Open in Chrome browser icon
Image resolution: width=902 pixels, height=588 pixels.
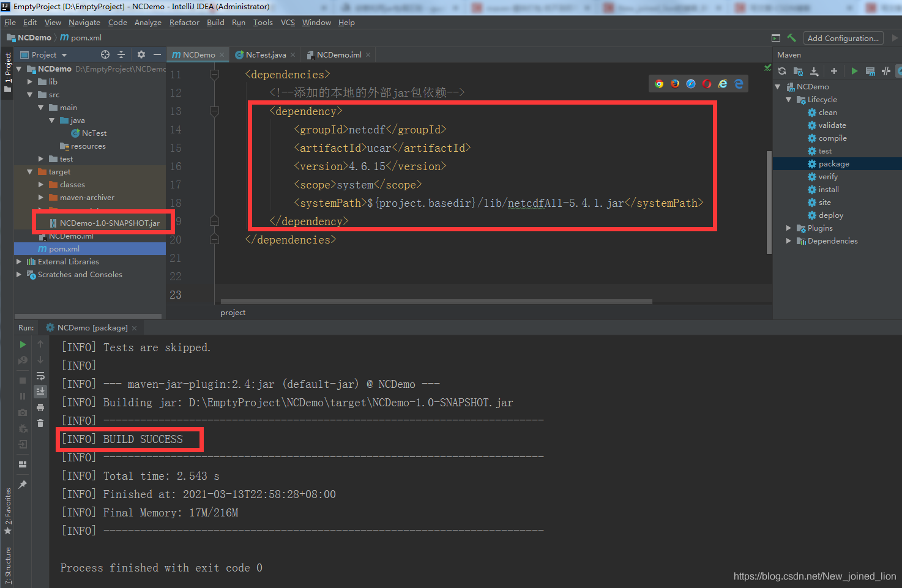[x=659, y=84]
